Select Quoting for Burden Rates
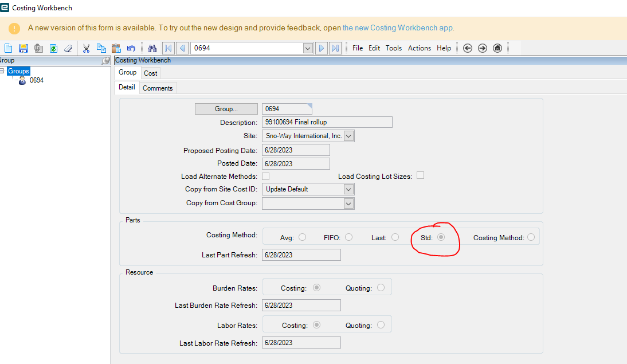Screen dimensions: 627x364 [x=381, y=288]
